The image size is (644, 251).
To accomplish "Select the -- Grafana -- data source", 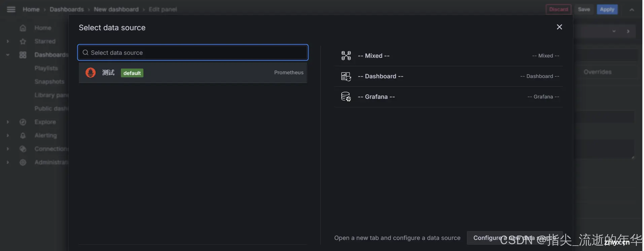I will (x=448, y=97).
